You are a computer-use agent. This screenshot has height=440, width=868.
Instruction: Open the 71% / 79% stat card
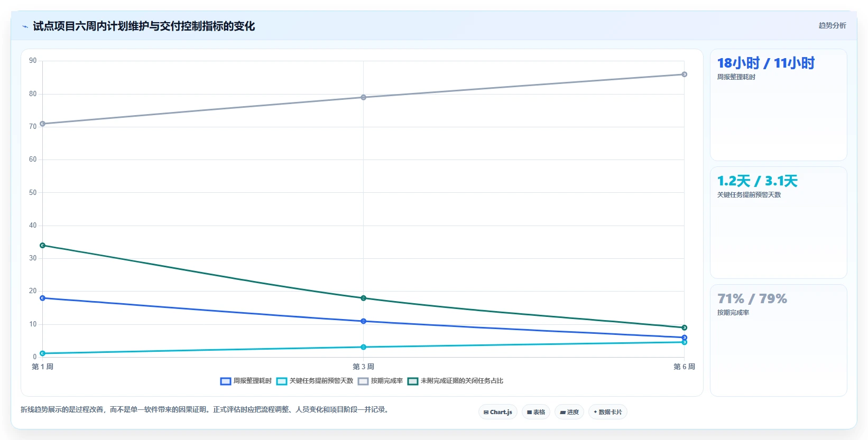click(x=778, y=341)
